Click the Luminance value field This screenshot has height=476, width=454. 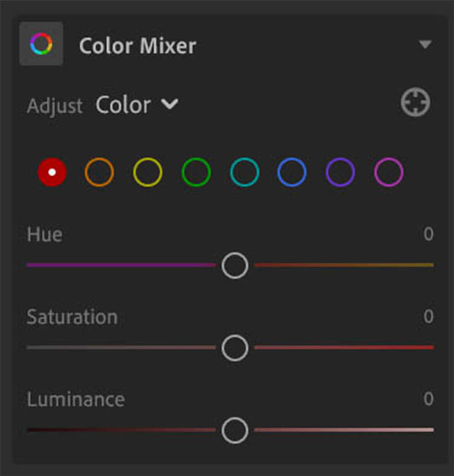[x=428, y=399]
